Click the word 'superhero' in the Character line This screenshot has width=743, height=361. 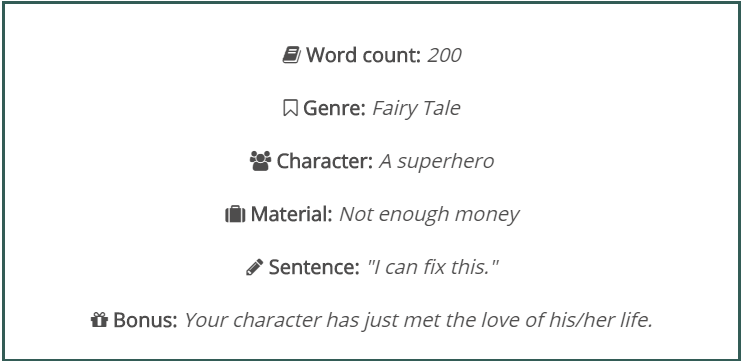[x=445, y=162]
